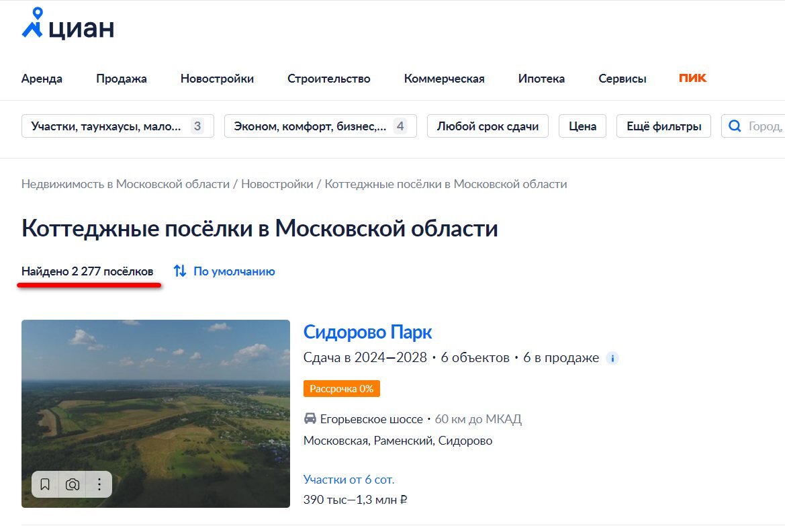The image size is (785, 532).
Task: Click 60 км до МКАД text
Action: click(x=478, y=418)
